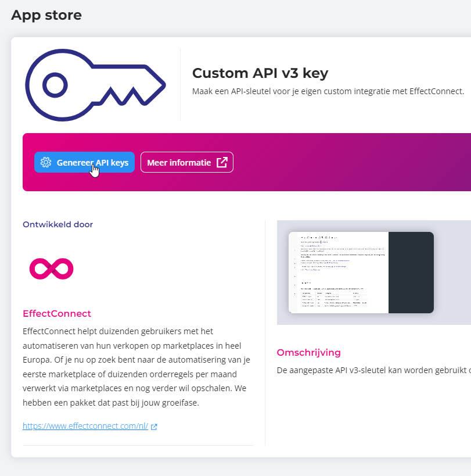Open the API documentation screenshot thumbnail
471x476 pixels.
coord(361,273)
